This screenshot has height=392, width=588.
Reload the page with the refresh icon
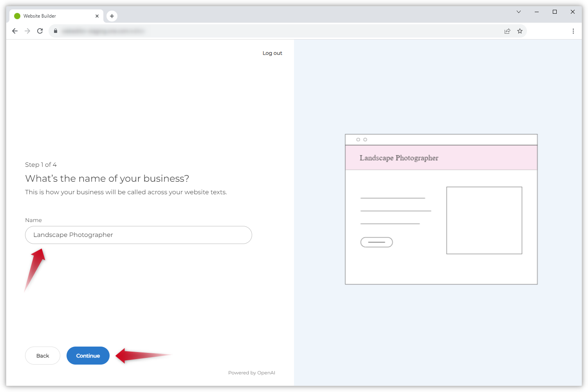pyautogui.click(x=40, y=31)
